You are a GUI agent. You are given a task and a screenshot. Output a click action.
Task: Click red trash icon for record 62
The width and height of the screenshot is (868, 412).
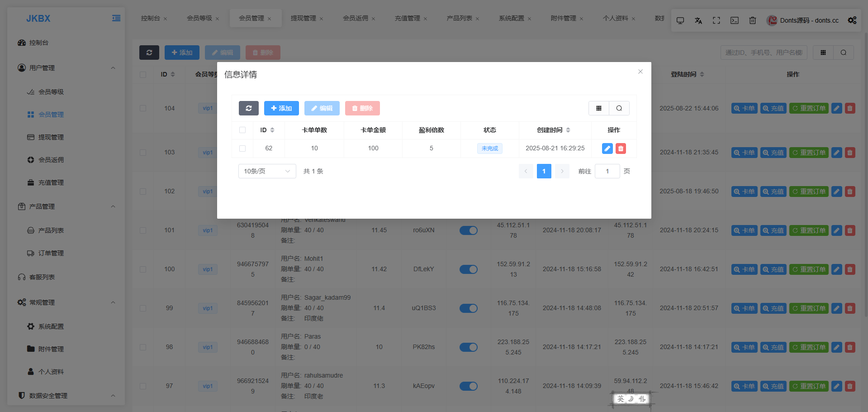621,149
